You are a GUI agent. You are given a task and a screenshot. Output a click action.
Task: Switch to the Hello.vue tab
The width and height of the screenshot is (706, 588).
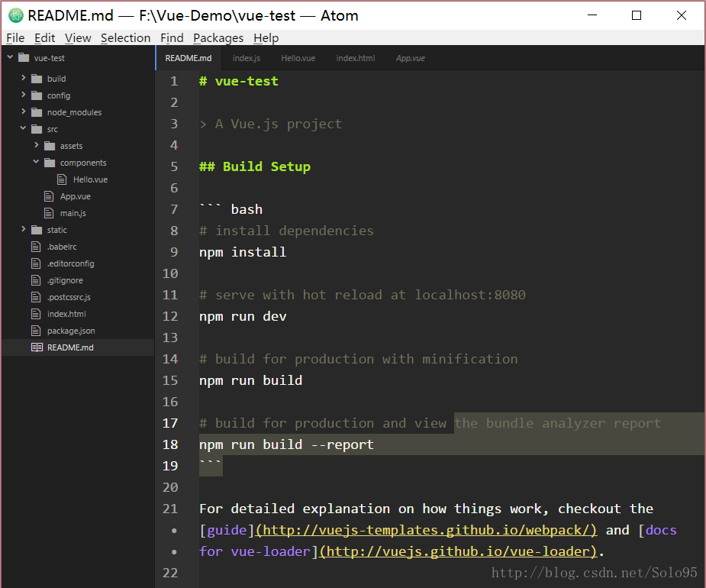click(298, 58)
